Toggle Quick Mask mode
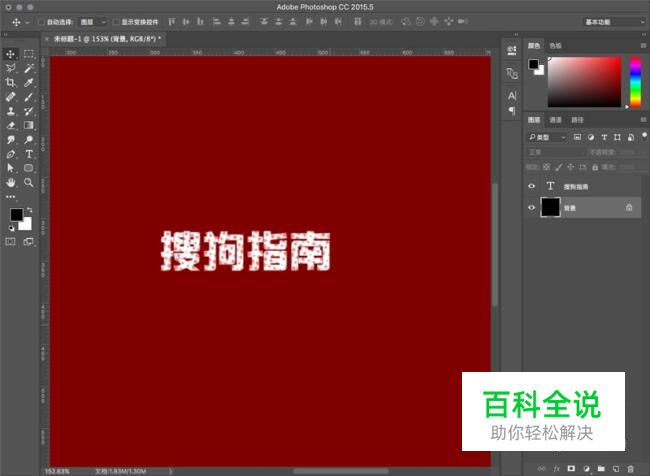The height and width of the screenshot is (476, 650). pyautogui.click(x=10, y=241)
